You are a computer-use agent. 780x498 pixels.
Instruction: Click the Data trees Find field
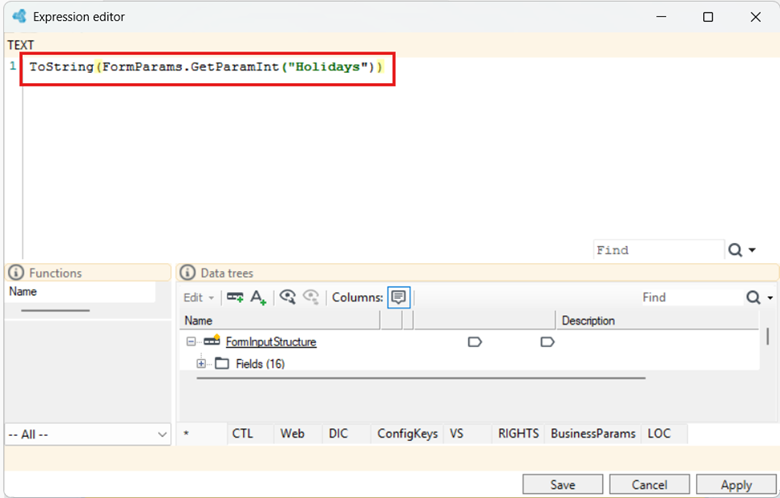pyautogui.click(x=691, y=298)
